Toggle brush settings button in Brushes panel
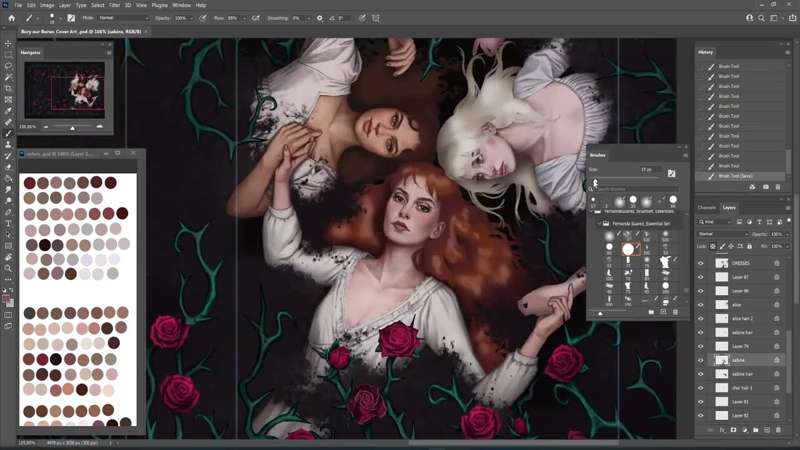 [x=671, y=173]
